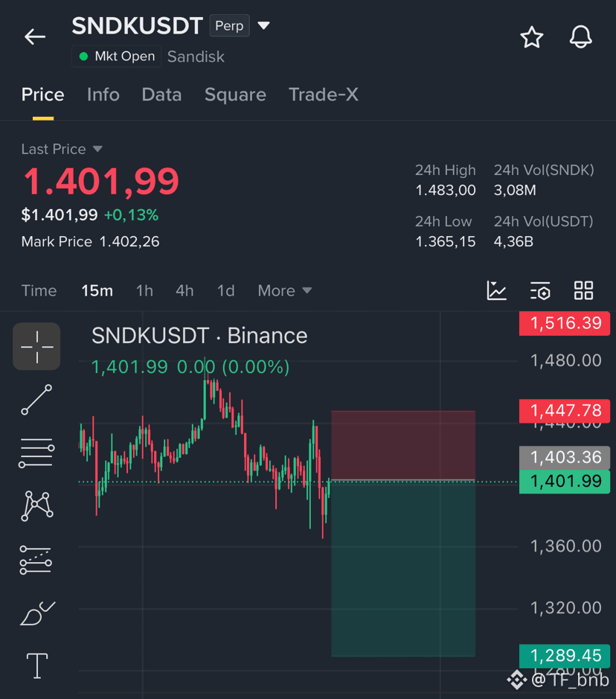The height and width of the screenshot is (699, 616).
Task: Open the SNDKUSDT pair selector arrow
Action: click(263, 25)
